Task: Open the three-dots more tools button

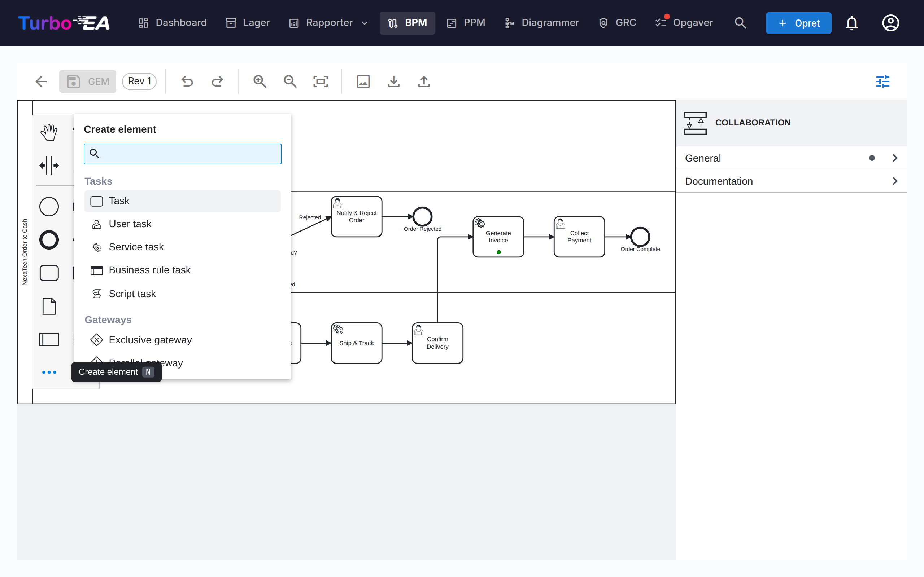Action: click(x=49, y=372)
